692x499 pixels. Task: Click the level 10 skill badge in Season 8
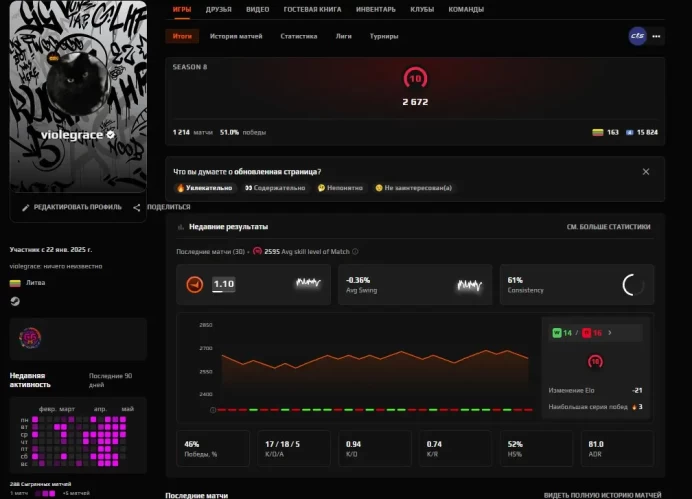415,79
